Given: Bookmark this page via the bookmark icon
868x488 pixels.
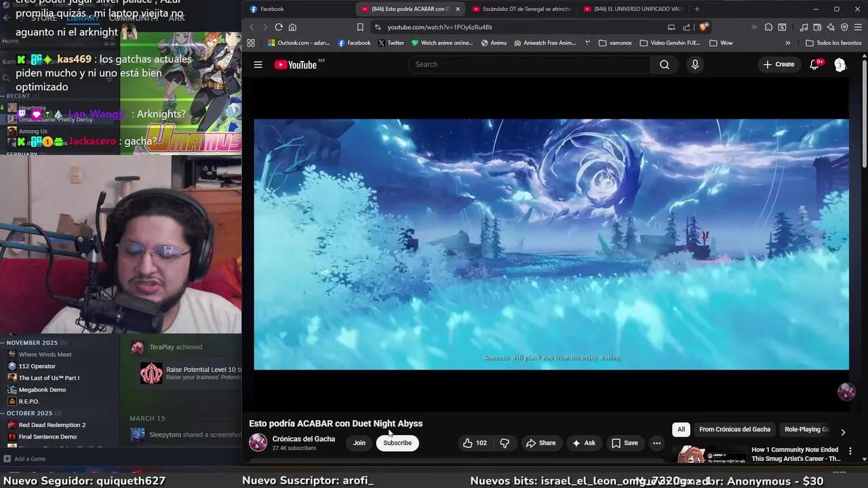Looking at the screenshot, I should 360,27.
